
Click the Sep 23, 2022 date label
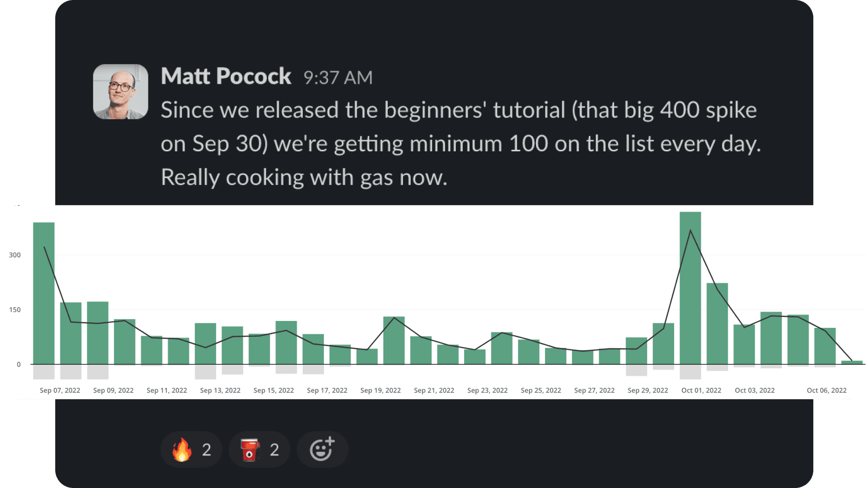coord(487,390)
